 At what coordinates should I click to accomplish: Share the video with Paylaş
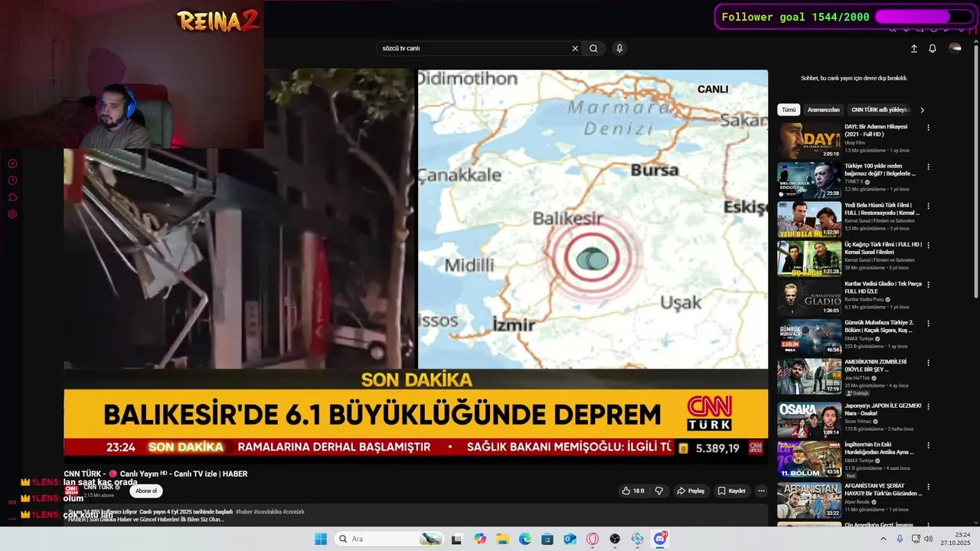pos(691,491)
